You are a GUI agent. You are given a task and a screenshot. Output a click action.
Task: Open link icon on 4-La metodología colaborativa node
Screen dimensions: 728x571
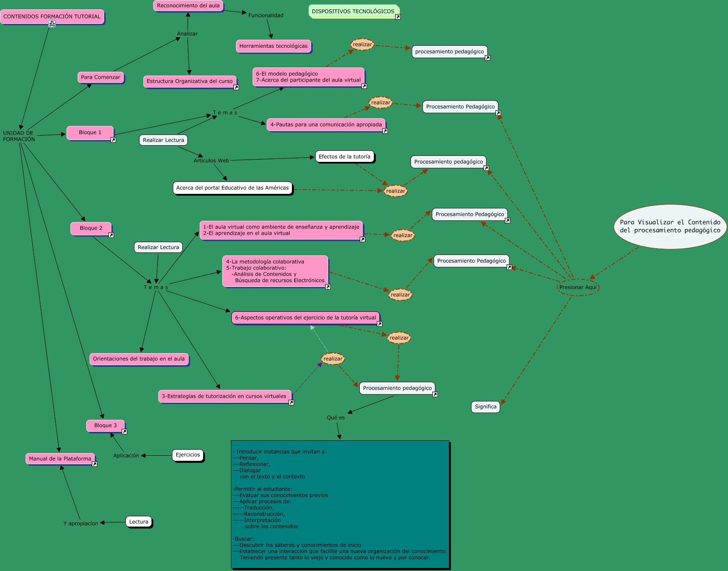coord(328,287)
